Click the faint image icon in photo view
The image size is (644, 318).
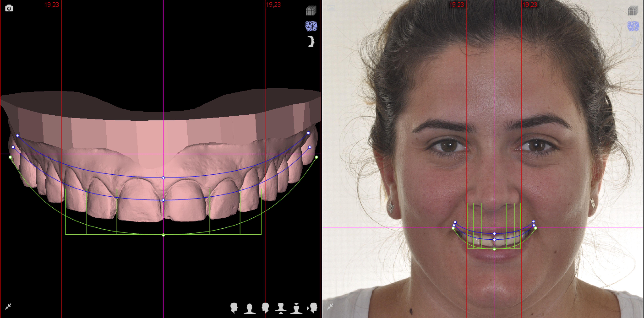331,8
